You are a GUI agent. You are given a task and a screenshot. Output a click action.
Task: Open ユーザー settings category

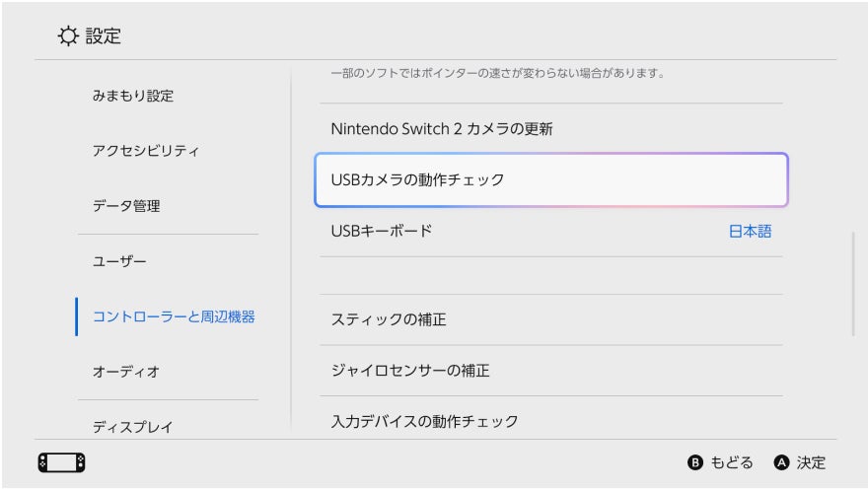[119, 261]
